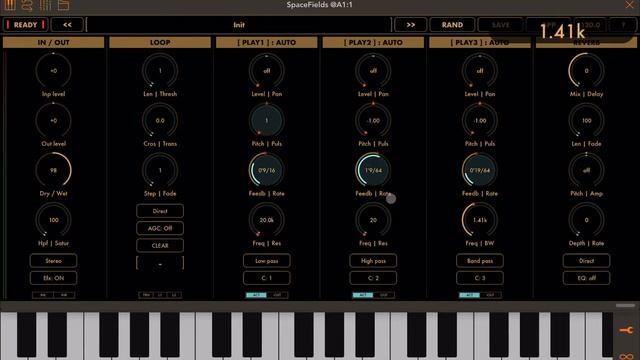The width and height of the screenshot is (640, 360).
Task: Select the IN / OUT section header
Action: (x=53, y=42)
